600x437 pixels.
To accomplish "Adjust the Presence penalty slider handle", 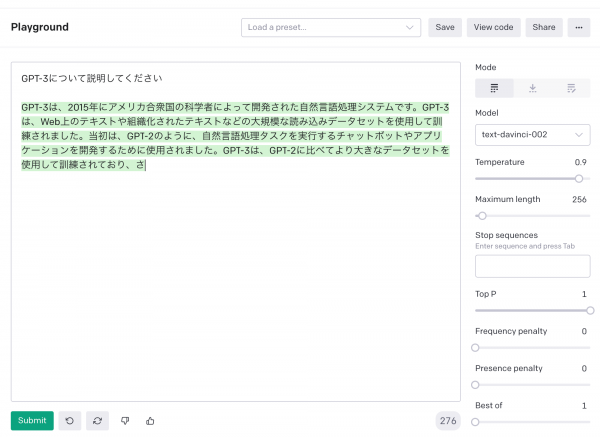I will 475,385.
